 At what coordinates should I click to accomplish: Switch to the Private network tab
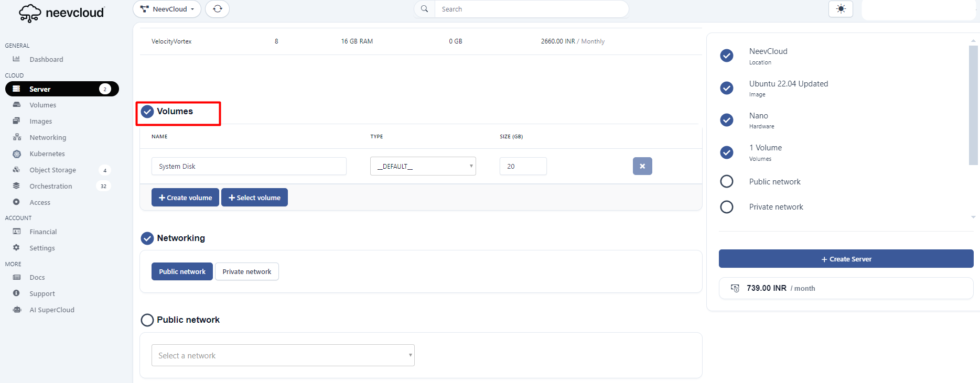coord(246,271)
